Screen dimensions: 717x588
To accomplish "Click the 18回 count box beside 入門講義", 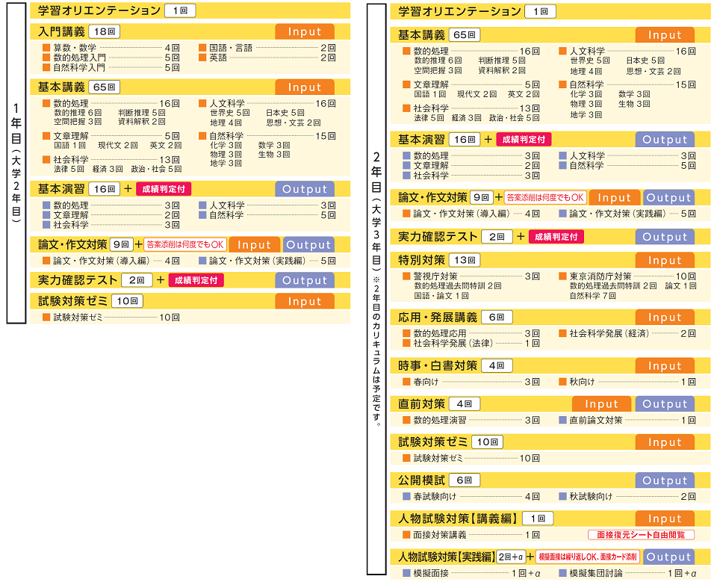I will pos(104,31).
